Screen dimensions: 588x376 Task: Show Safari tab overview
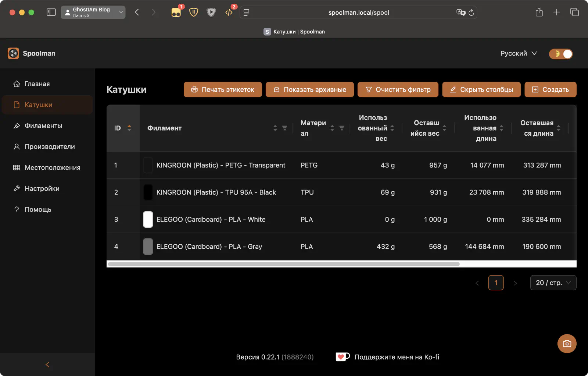[574, 13]
